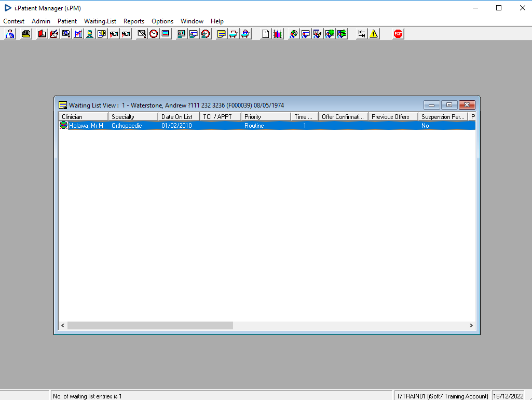Click the crossed-out envelope toolbar icon
This screenshot has width=532, height=400.
coord(142,34)
